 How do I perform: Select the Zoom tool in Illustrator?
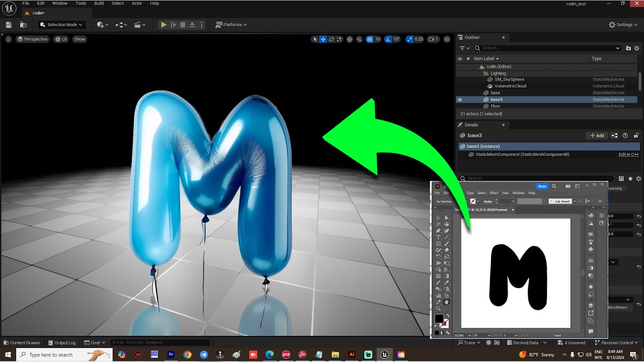tap(438, 309)
